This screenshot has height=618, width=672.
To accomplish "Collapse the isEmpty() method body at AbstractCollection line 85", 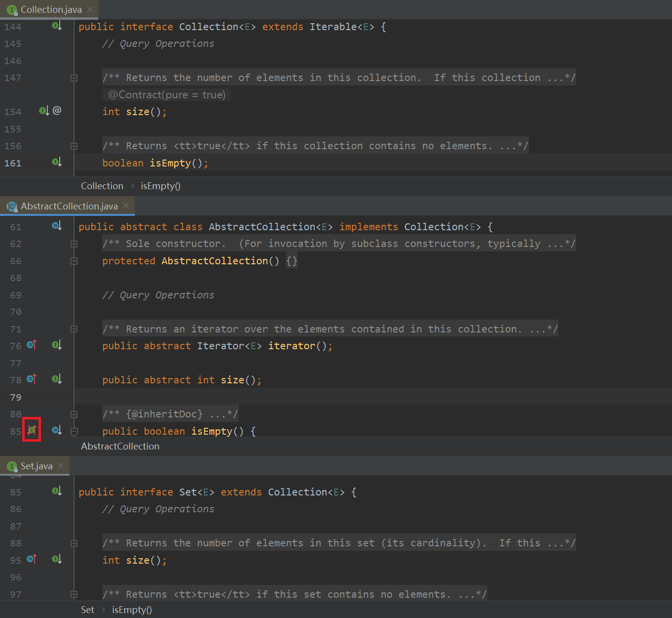I will [74, 432].
